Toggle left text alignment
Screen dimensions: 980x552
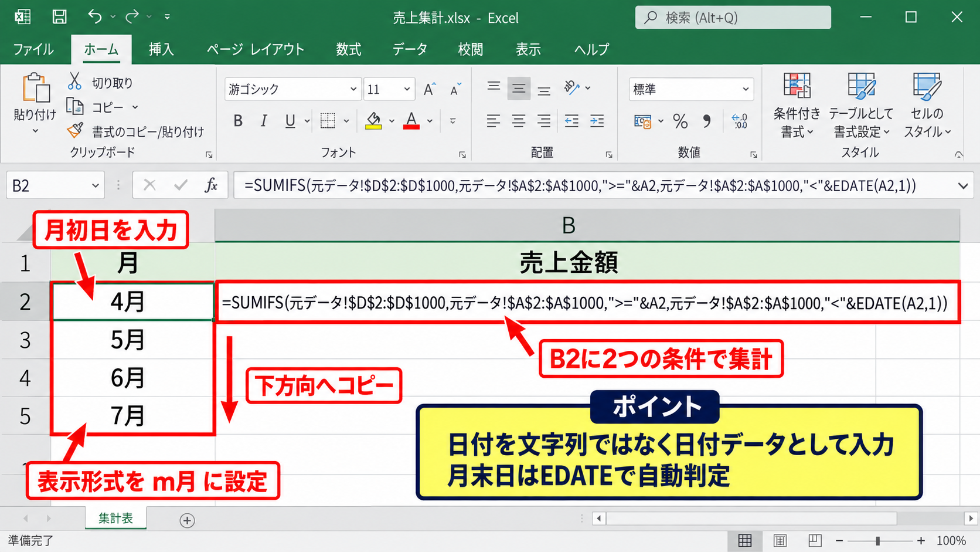pos(494,121)
